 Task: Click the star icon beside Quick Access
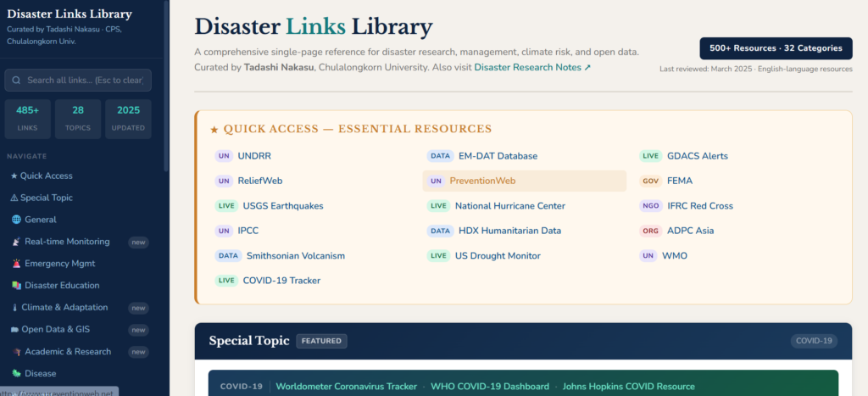click(14, 176)
